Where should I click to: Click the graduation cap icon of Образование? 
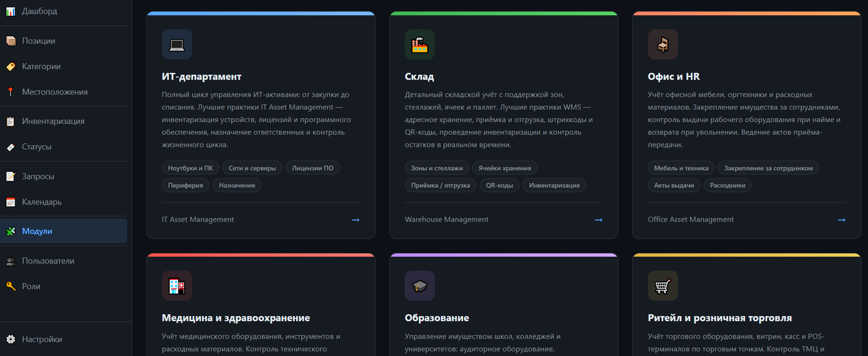420,286
